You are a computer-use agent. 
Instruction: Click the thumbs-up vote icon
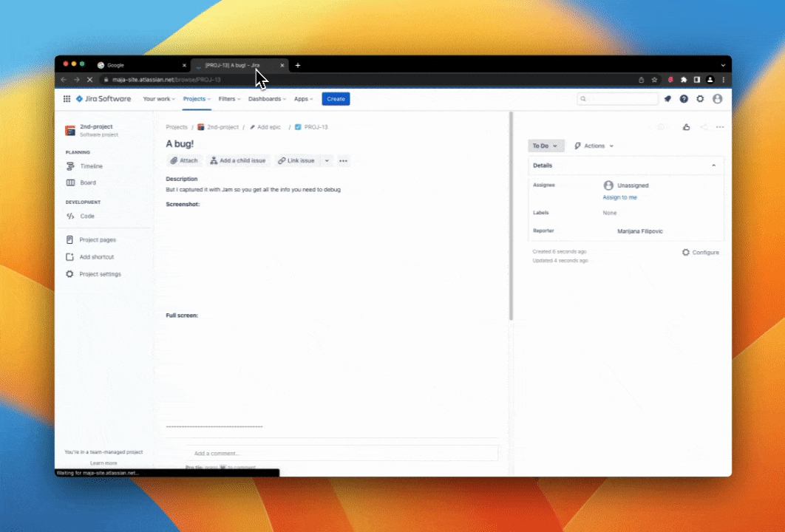tap(686, 127)
